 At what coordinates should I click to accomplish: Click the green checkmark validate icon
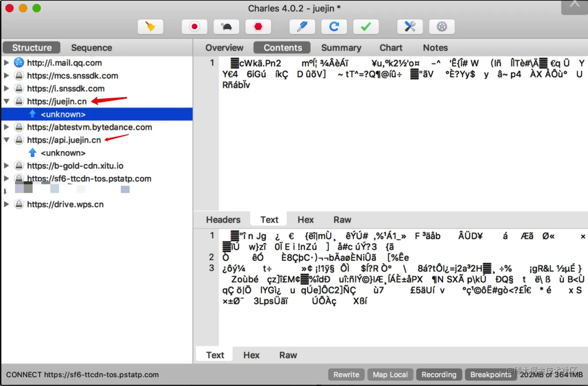click(x=366, y=27)
